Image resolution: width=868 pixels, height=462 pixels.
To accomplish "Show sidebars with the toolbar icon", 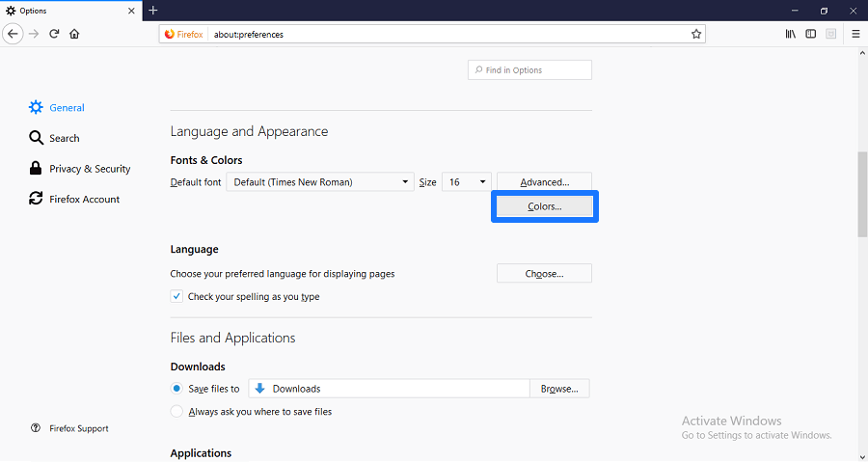I will click(810, 34).
